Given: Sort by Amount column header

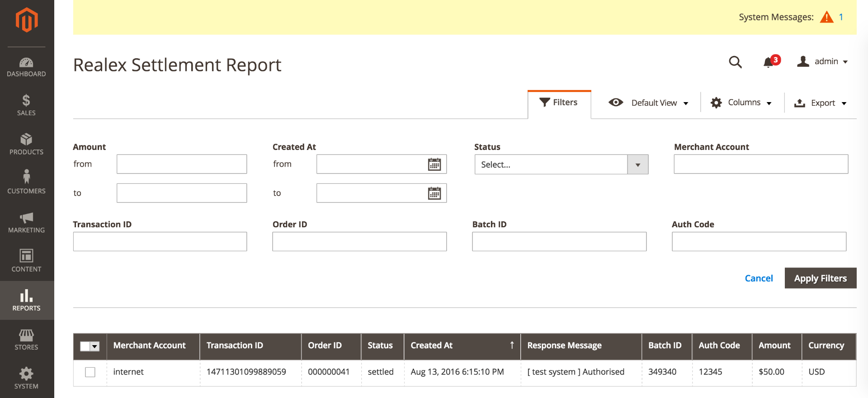Looking at the screenshot, I should 777,346.
